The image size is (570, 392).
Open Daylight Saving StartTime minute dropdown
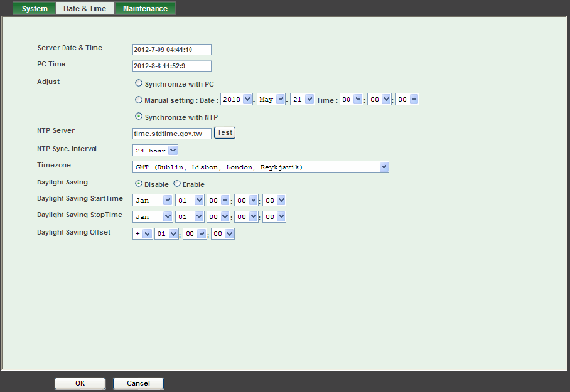pyautogui.click(x=247, y=200)
